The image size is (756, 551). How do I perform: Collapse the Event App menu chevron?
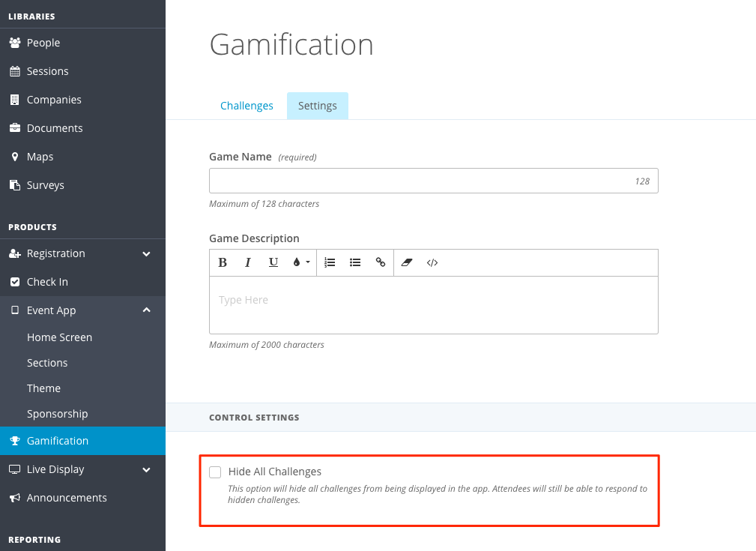coord(147,310)
